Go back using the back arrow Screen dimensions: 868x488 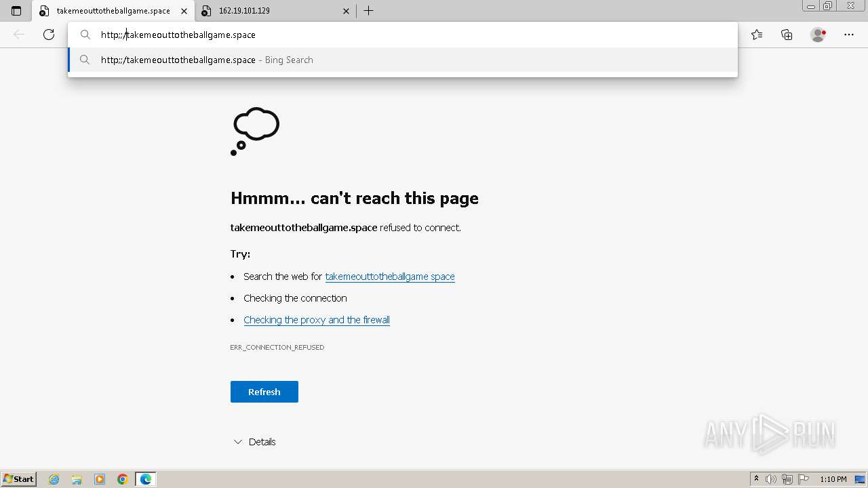(19, 35)
